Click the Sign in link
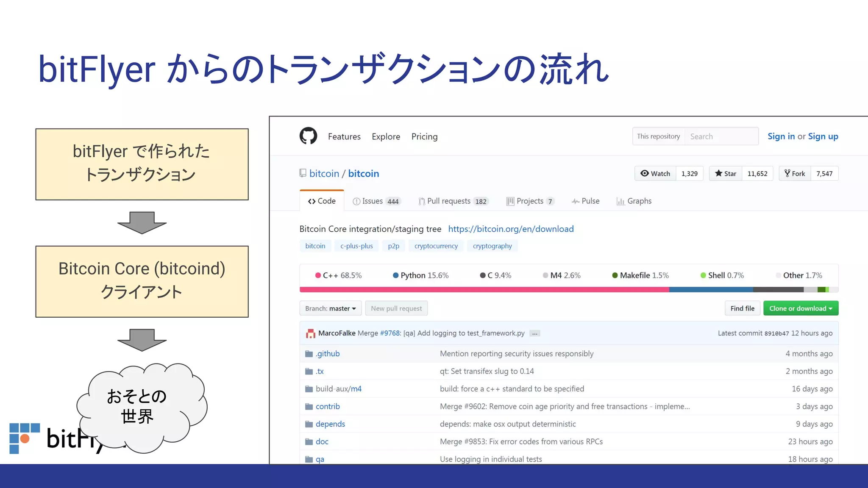This screenshot has height=488, width=868. pyautogui.click(x=781, y=136)
